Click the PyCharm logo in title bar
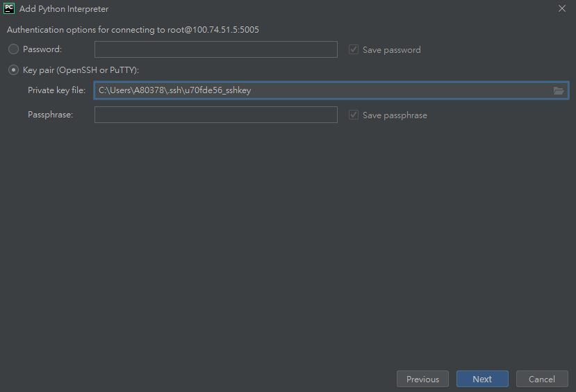Screen dimensions: 576x392 9,8
